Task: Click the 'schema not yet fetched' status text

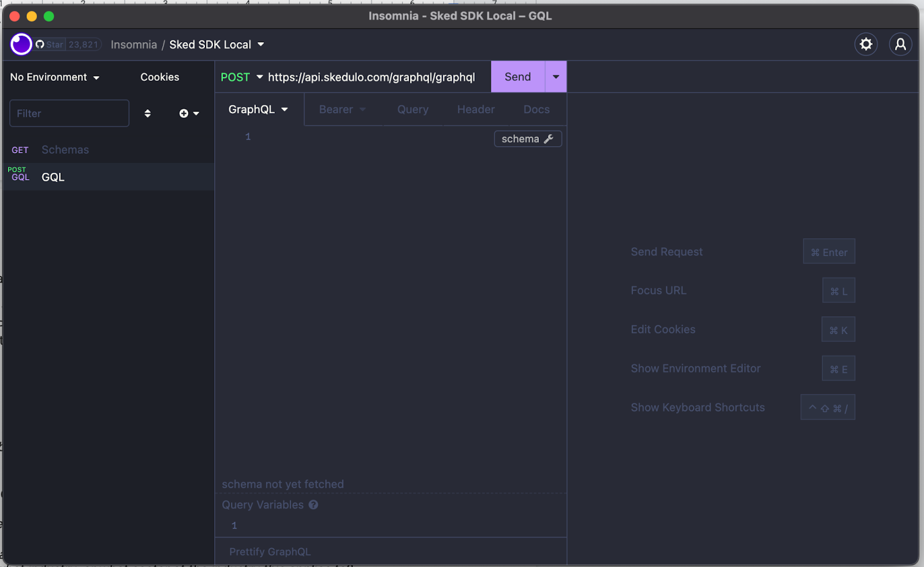Action: point(283,484)
